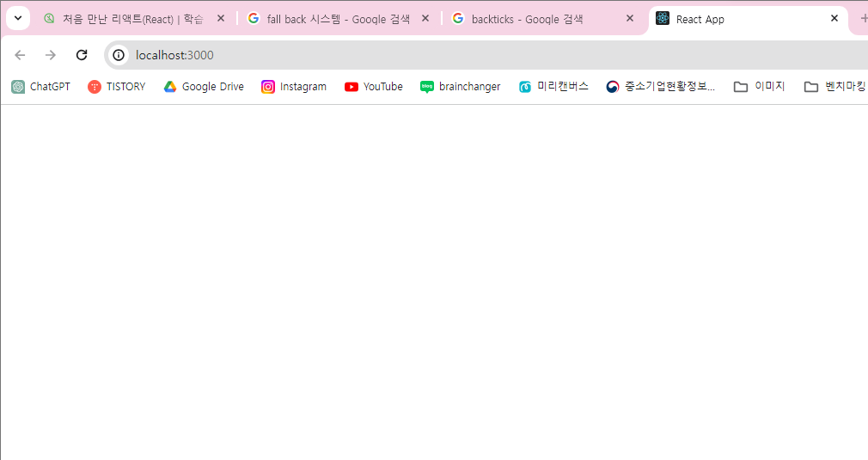Viewport: 868px width, 460px height.
Task: Click the React logo on React App tab
Action: 663,19
